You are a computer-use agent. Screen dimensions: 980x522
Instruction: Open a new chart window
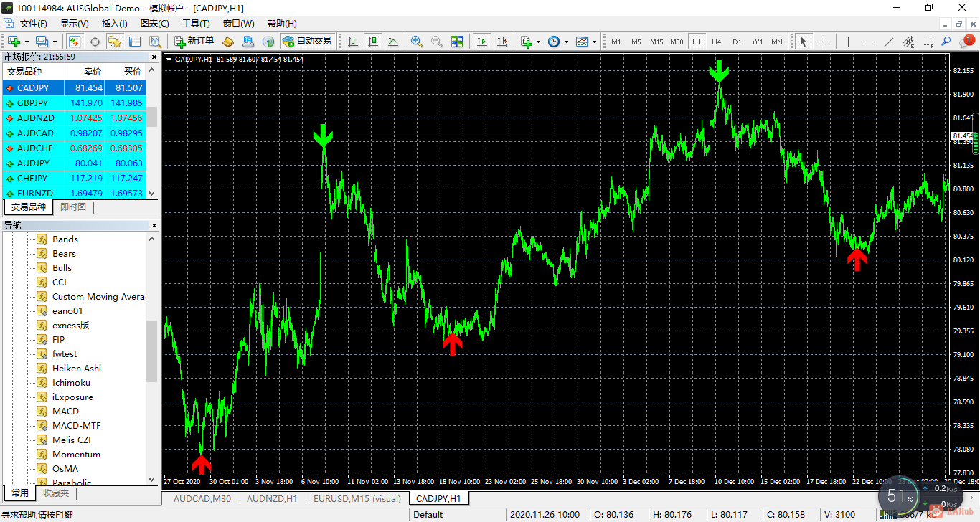14,42
